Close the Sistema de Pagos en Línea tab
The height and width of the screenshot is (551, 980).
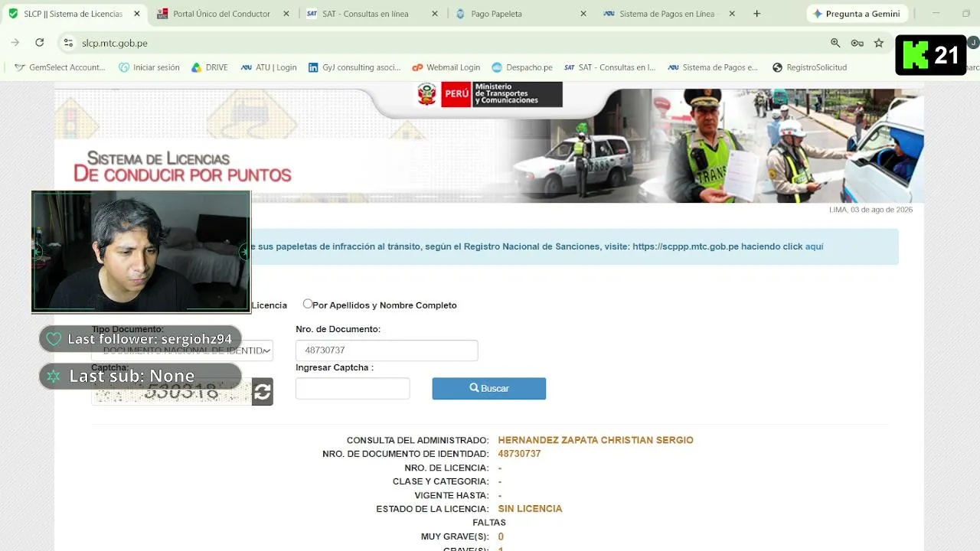pos(732,14)
